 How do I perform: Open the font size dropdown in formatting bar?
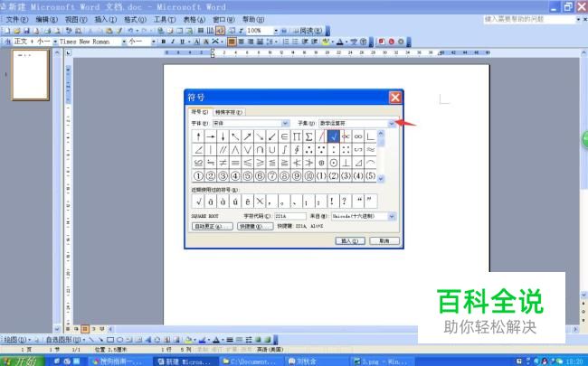pyautogui.click(x=153, y=42)
